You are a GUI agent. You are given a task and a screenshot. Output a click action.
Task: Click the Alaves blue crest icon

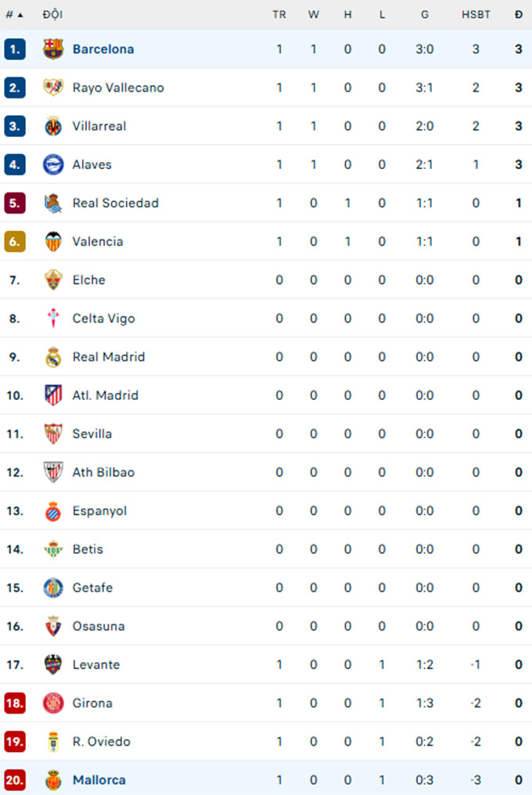click(x=52, y=165)
